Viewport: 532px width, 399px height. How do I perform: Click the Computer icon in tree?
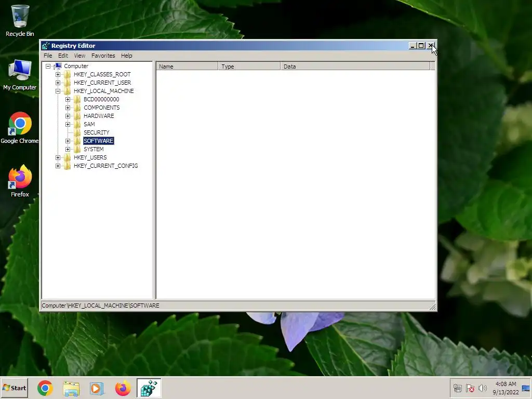coord(58,66)
